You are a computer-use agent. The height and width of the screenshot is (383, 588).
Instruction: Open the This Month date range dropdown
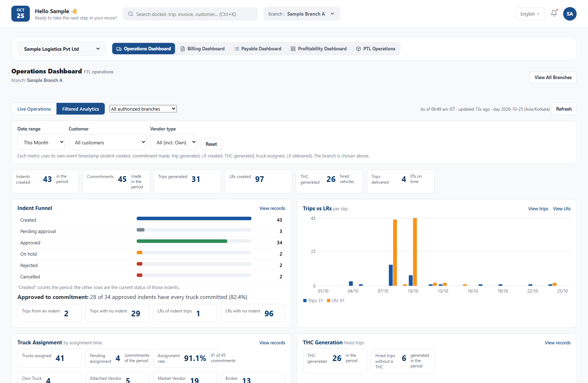click(41, 142)
